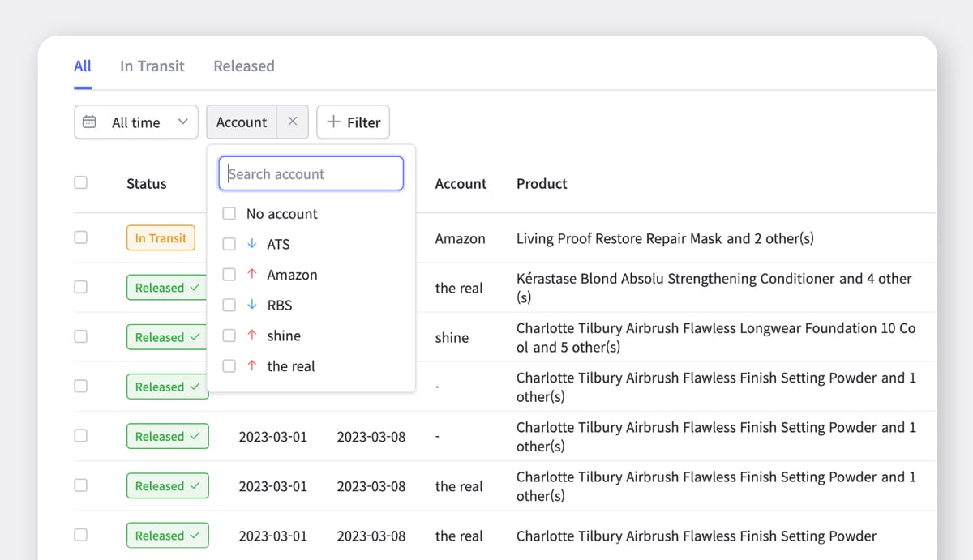Click the blue down arrow beside RBS
The image size is (973, 560).
click(252, 306)
